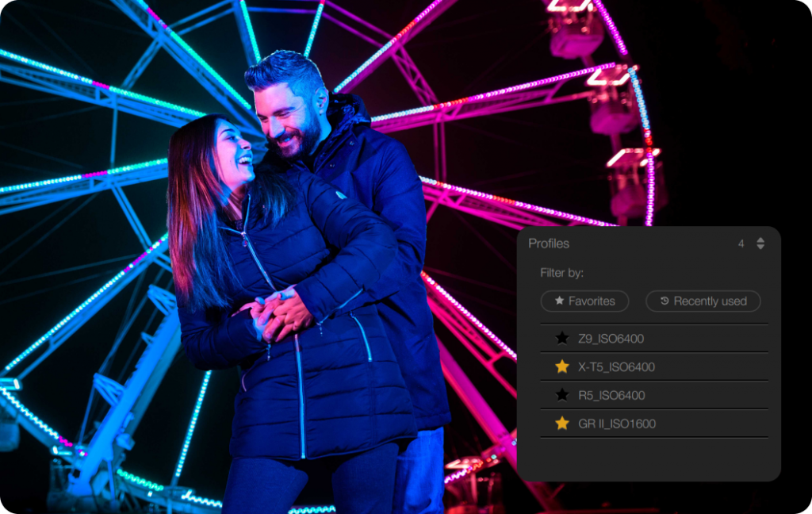Select the X-T5_ISO6400 profile
The image size is (812, 514).
point(616,367)
